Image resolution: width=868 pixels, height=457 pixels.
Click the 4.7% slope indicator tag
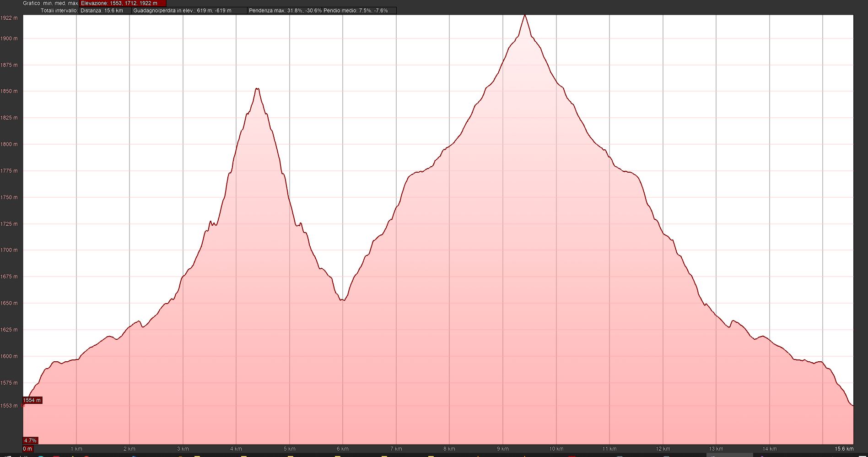coord(30,441)
